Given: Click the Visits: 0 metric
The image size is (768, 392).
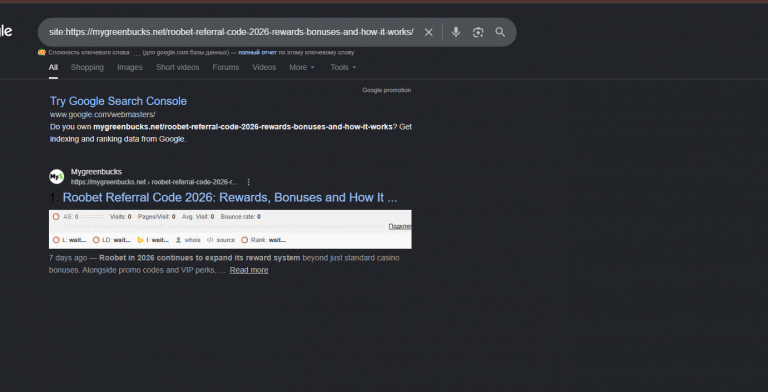Looking at the screenshot, I should tap(120, 217).
